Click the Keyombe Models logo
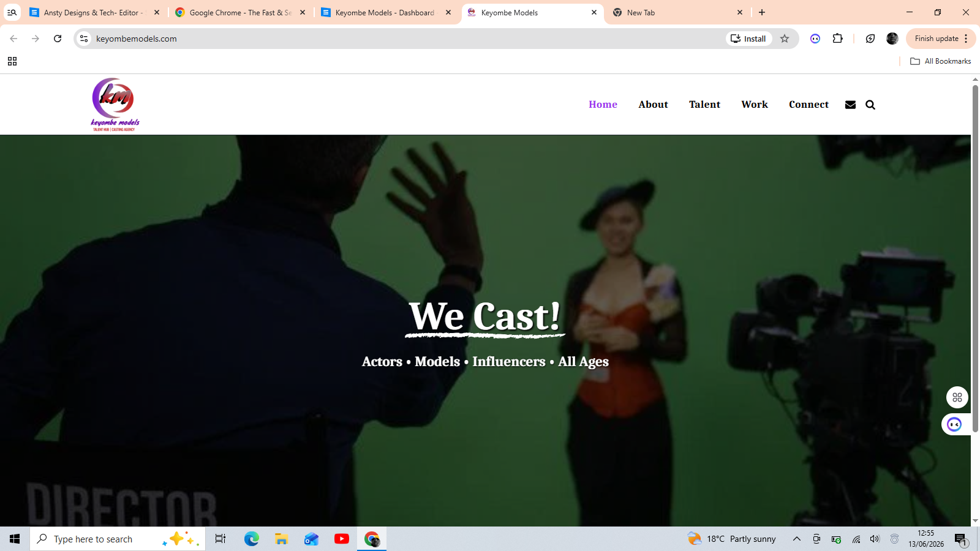 click(115, 104)
